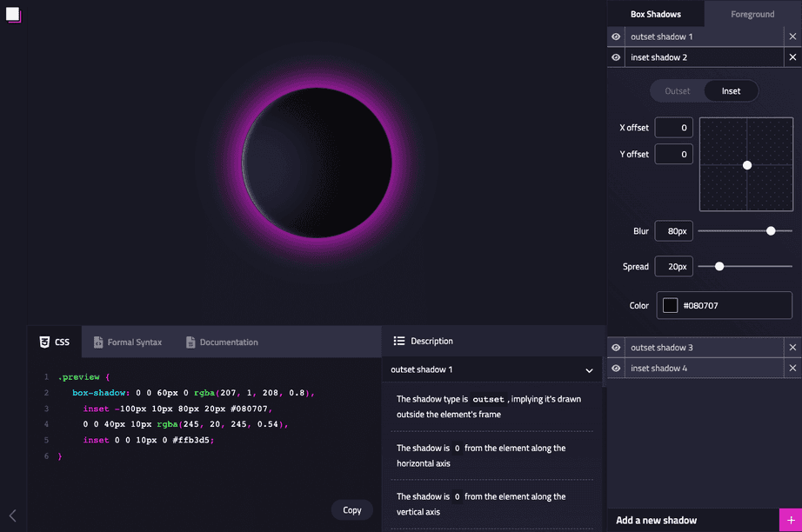Click the box shadow logo icon
802x532 pixels.
click(x=13, y=14)
